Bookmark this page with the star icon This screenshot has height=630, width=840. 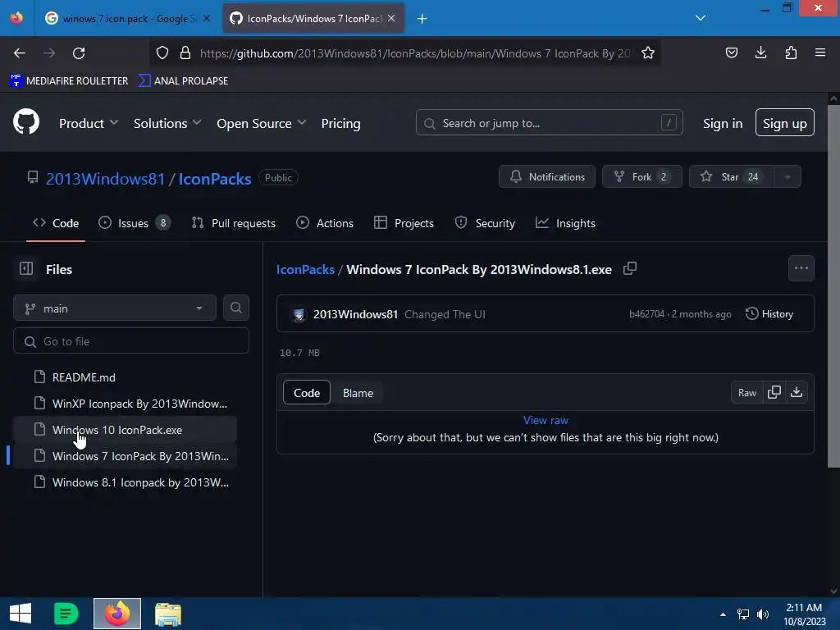point(648,53)
